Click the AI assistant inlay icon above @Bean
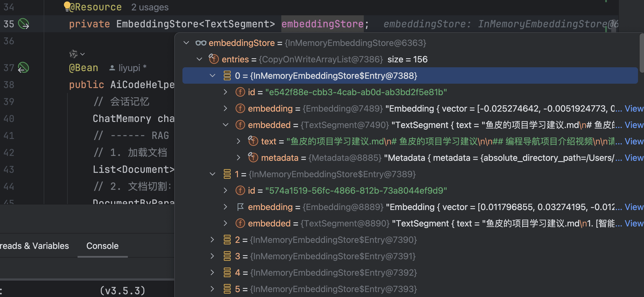Screen dimensions: 644x297 pos(74,54)
